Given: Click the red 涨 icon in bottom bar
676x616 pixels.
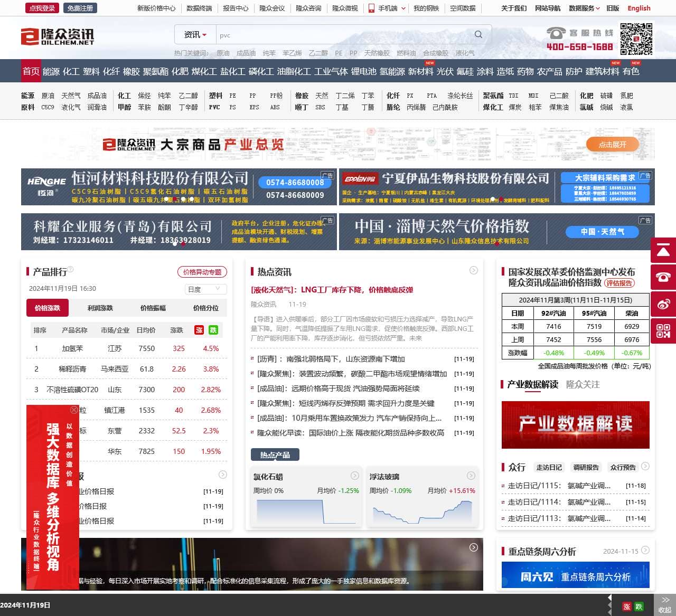Looking at the screenshot, I should [x=627, y=606].
